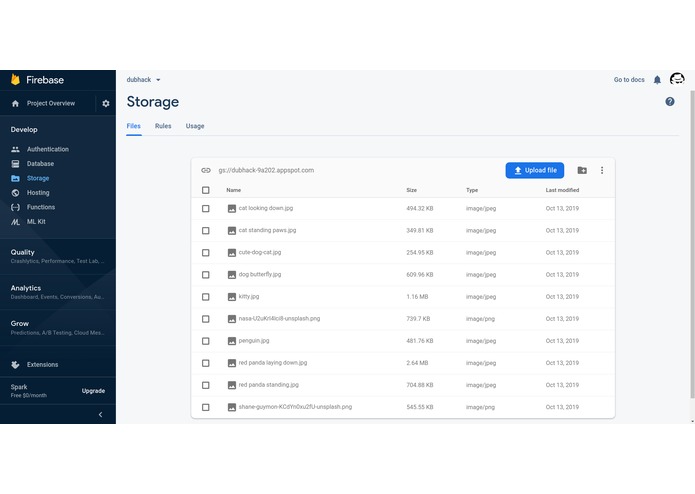Check the cute-dog-cat.jpg checkbox

206,253
